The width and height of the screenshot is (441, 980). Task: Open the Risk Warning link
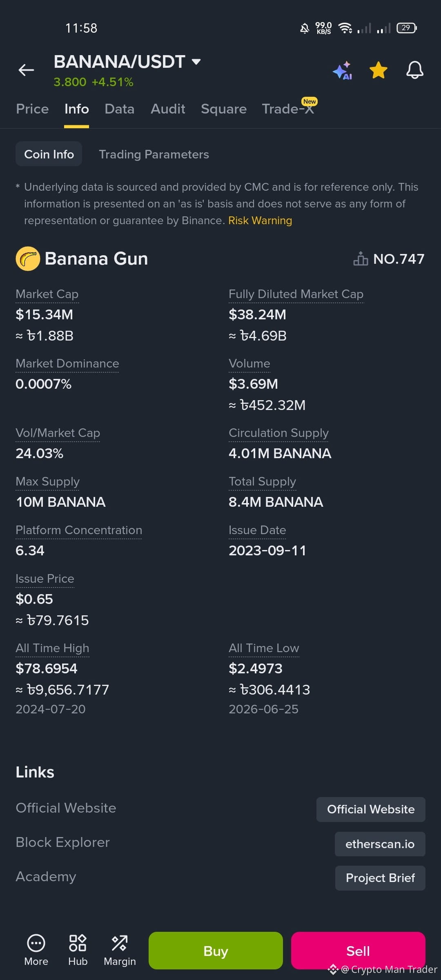pyautogui.click(x=260, y=220)
